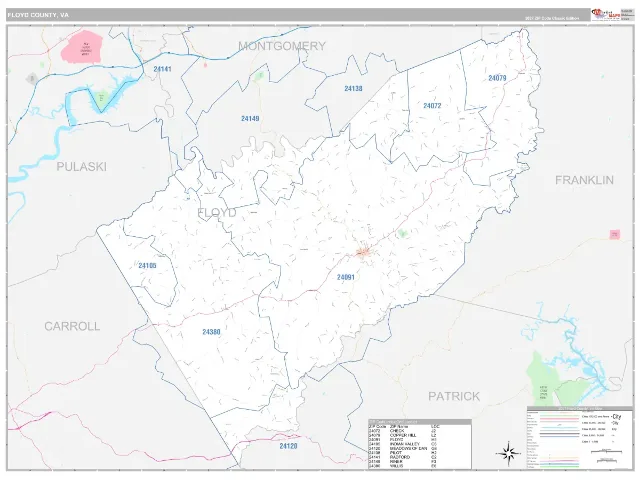Select ZIP code 24380 on map
The height and width of the screenshot is (480, 640).
211,332
